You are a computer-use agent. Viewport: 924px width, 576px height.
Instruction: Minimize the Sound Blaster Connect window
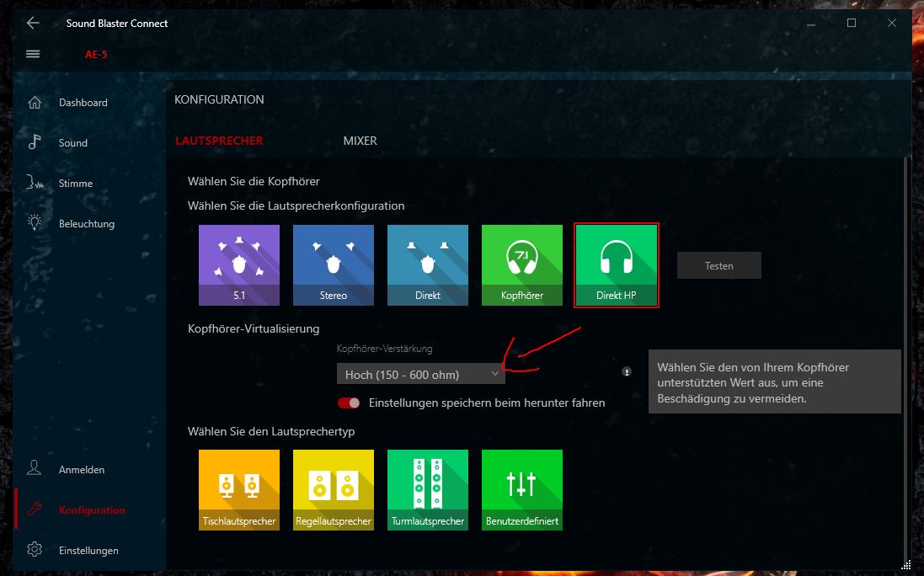tap(811, 23)
